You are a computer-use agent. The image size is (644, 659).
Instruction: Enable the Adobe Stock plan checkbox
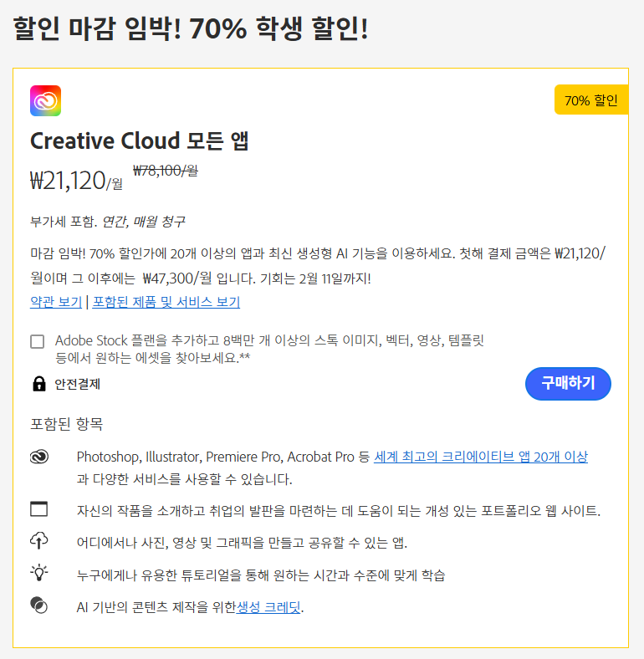click(38, 341)
